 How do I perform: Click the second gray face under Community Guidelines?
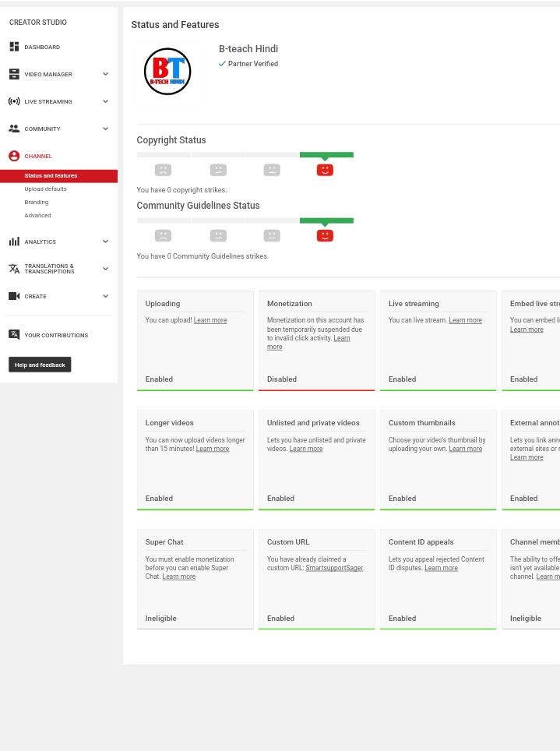[218, 235]
